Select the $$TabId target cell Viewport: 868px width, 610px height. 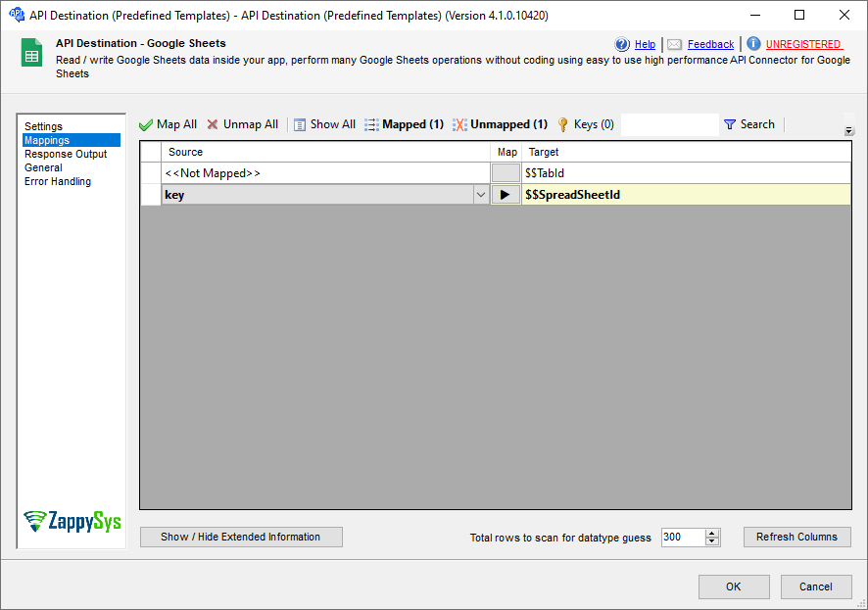pos(687,173)
